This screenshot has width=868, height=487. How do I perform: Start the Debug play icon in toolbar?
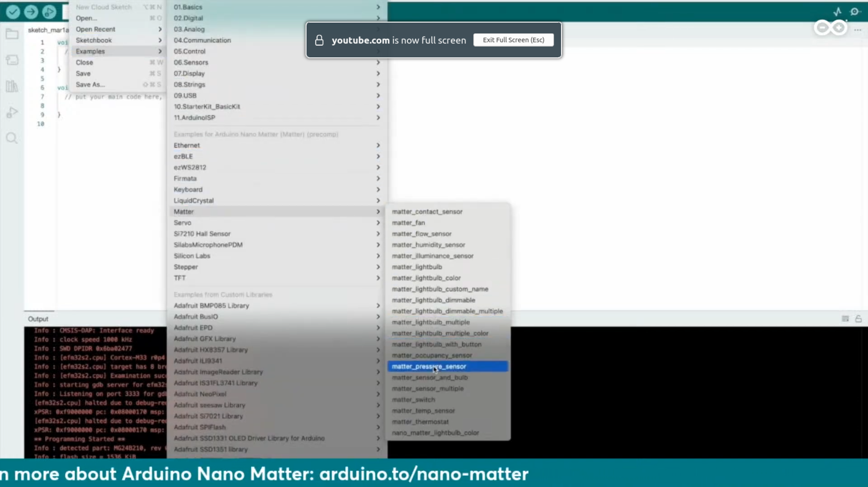coord(49,12)
